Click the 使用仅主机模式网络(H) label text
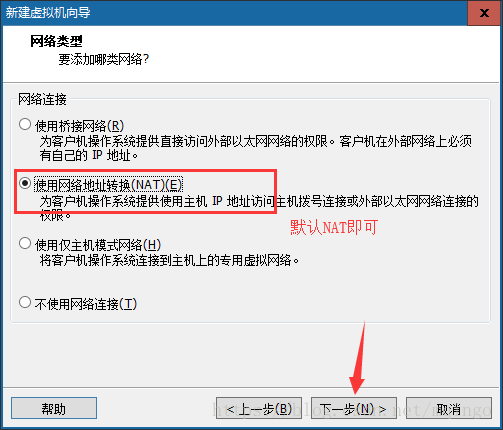Viewport: 503px width, 430px height. click(x=98, y=245)
